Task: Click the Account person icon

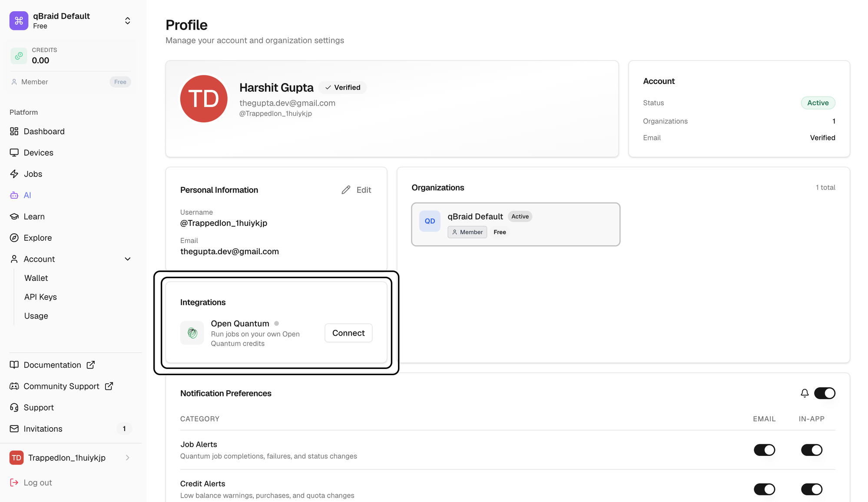Action: point(14,259)
